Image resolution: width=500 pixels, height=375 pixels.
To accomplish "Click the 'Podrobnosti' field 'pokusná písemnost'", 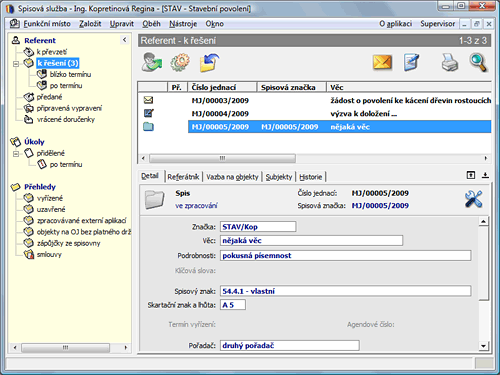I will [345, 255].
